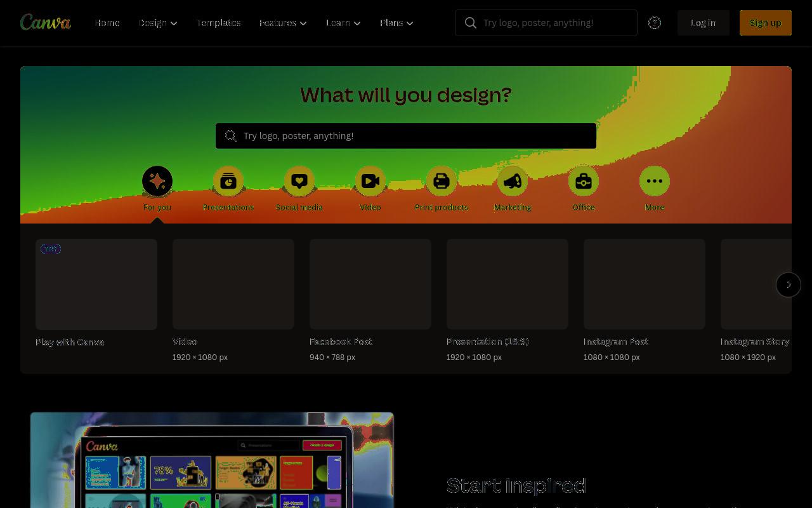Image resolution: width=812 pixels, height=508 pixels.
Task: Go to Home in navigation
Action: (107, 23)
